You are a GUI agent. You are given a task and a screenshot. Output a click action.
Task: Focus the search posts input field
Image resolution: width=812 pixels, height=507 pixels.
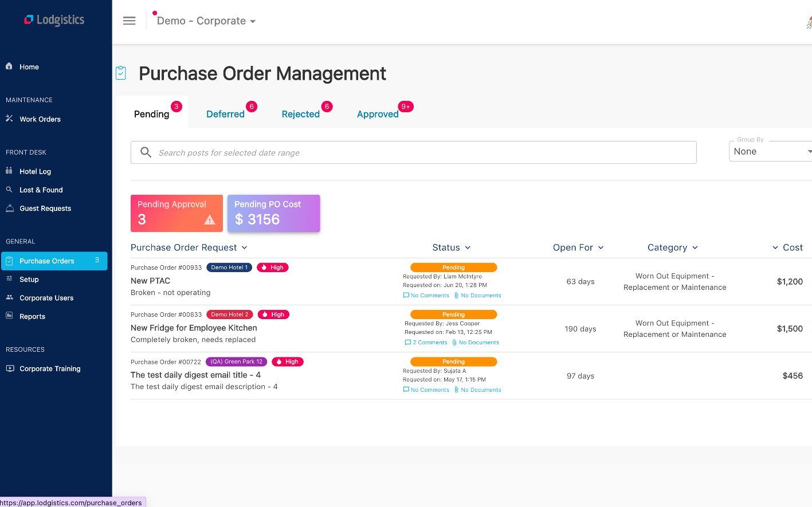424,152
